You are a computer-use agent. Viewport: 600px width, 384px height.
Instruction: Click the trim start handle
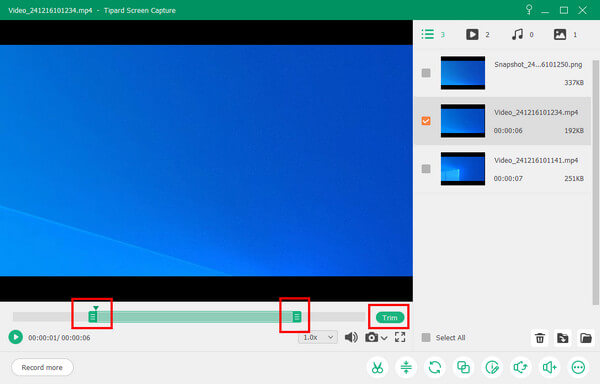pos(93,317)
